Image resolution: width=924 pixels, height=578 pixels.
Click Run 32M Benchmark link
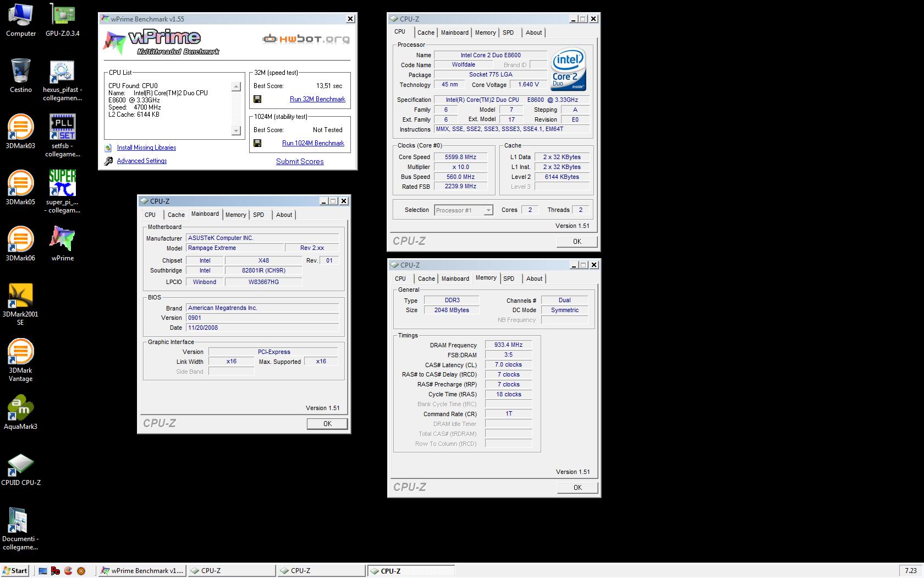coord(317,99)
